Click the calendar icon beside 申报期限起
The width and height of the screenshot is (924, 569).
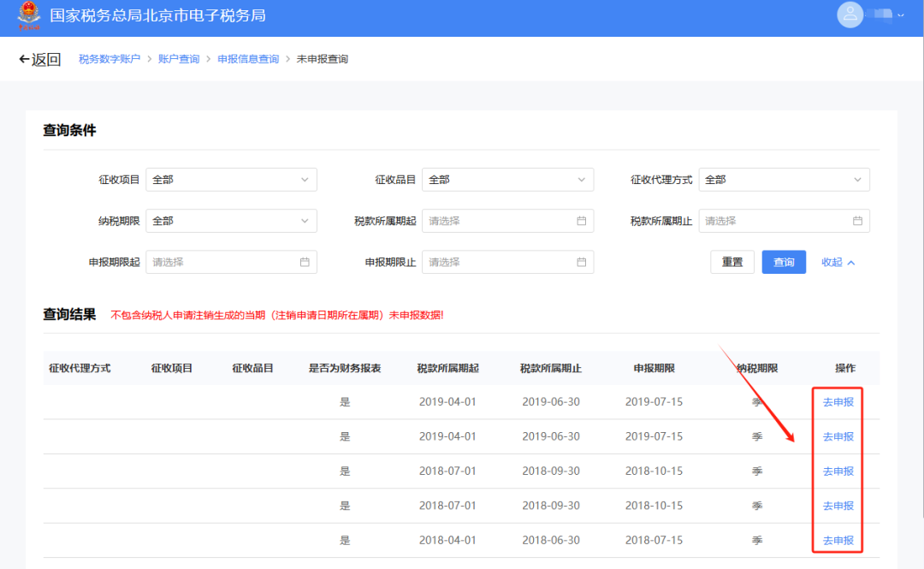tap(305, 262)
